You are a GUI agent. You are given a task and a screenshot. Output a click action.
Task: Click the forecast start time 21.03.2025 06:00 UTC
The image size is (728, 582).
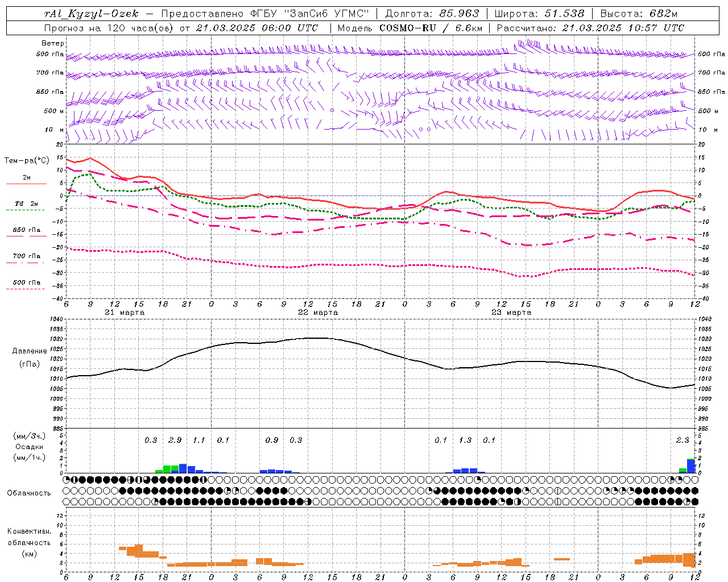257,28
